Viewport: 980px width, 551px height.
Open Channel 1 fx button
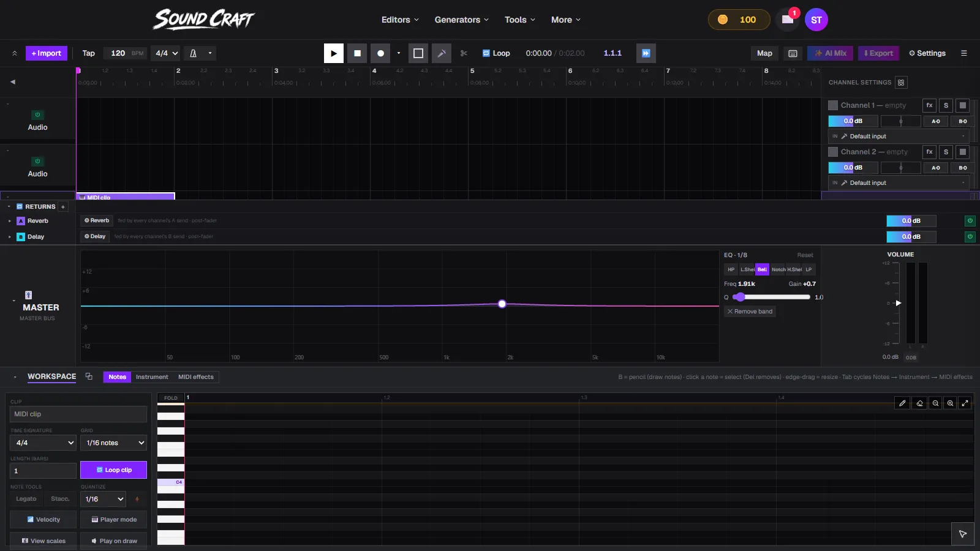tap(929, 105)
